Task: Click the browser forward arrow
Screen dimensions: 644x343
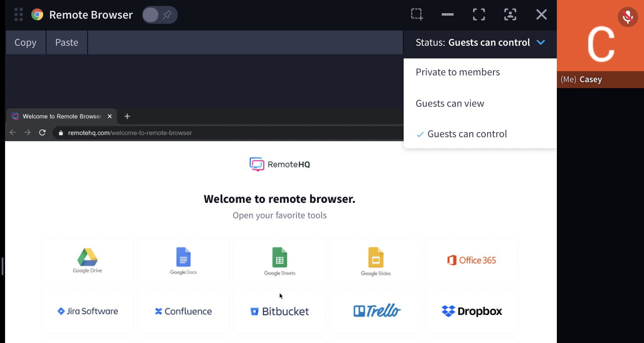Action: point(28,133)
